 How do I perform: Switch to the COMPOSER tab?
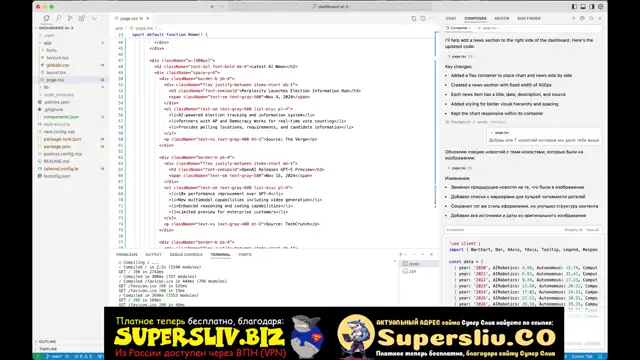coord(475,18)
